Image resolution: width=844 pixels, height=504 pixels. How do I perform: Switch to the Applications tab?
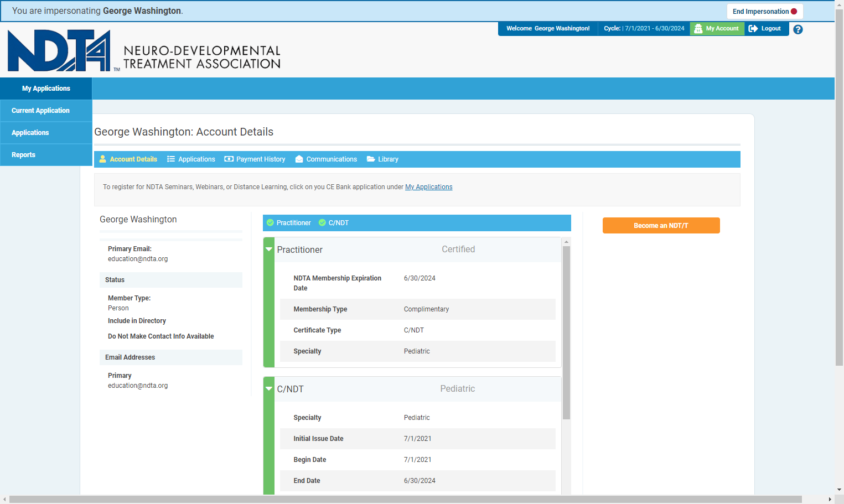pos(191,159)
